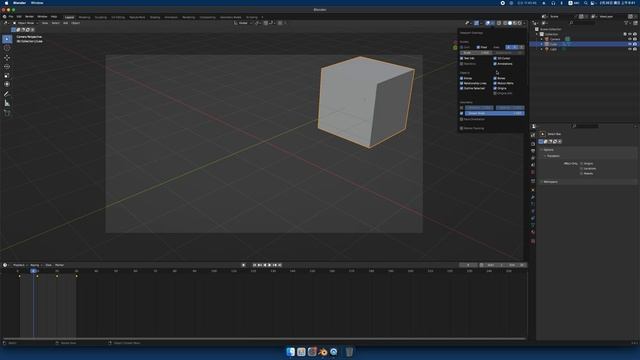Open the timeline Marker menu
This screenshot has width=640, height=360.
pyautogui.click(x=60, y=265)
